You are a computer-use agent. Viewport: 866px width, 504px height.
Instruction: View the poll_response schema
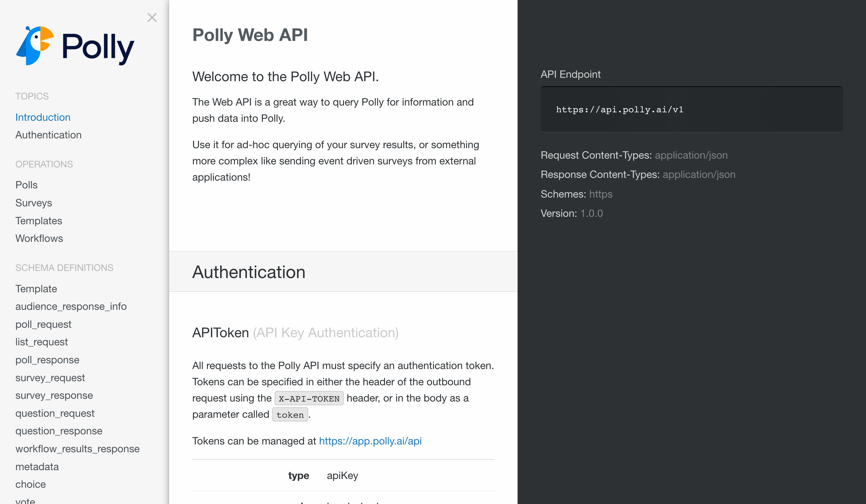pos(47,360)
